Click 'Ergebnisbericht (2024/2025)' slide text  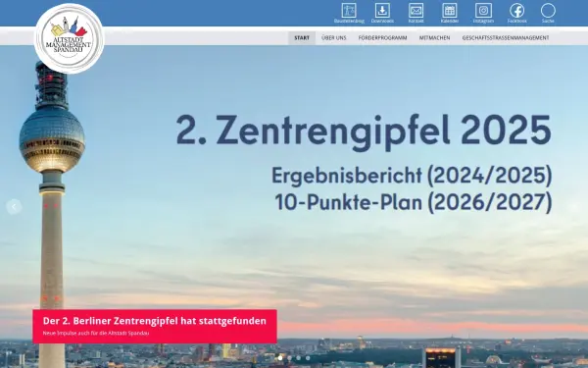pos(412,176)
